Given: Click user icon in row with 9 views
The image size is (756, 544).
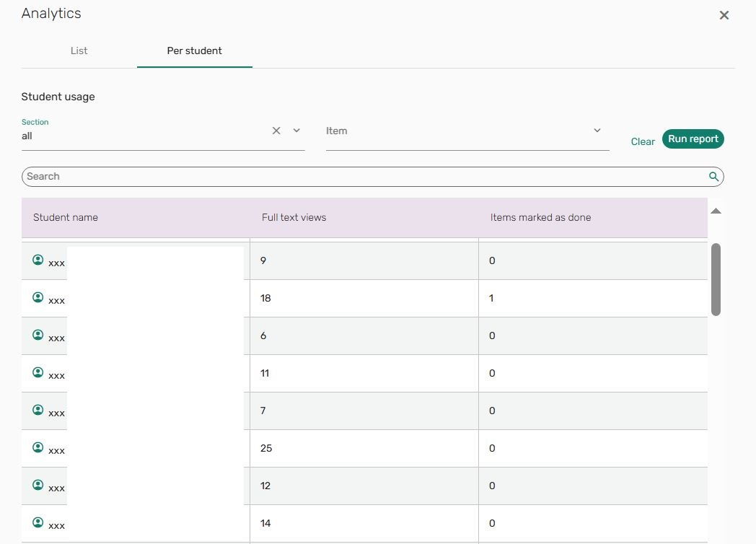Looking at the screenshot, I should tap(38, 260).
